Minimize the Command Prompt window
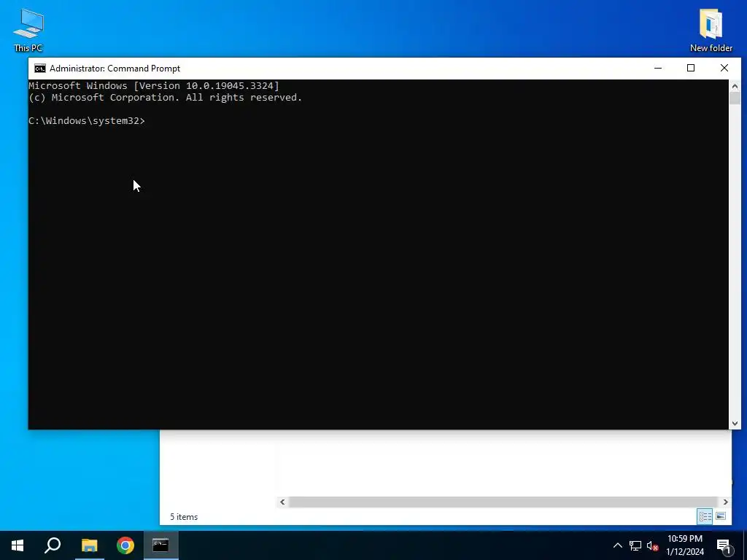The image size is (747, 560). coord(658,68)
